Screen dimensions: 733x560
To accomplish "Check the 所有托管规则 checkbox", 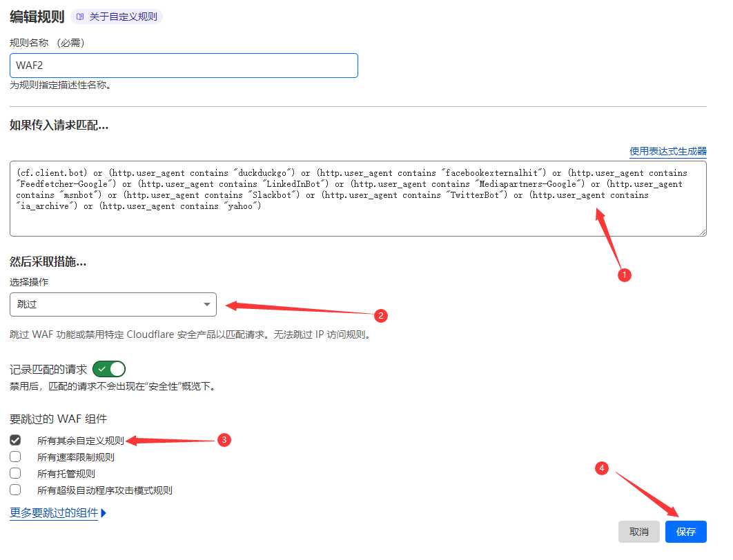I will click(x=15, y=473).
